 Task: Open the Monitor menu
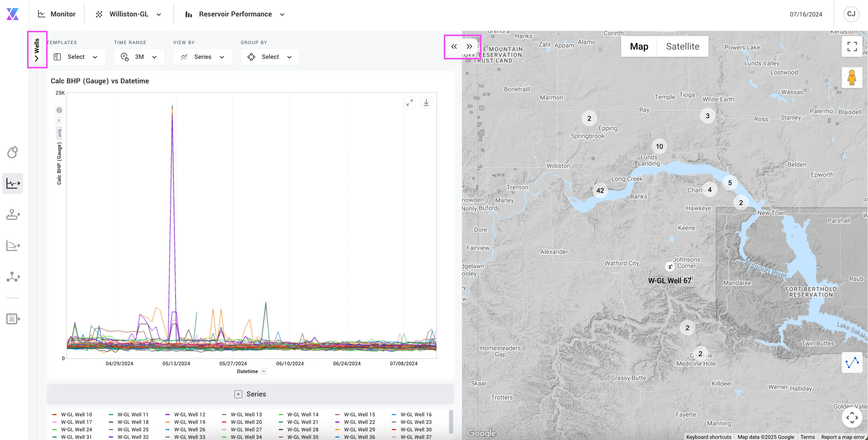(57, 14)
